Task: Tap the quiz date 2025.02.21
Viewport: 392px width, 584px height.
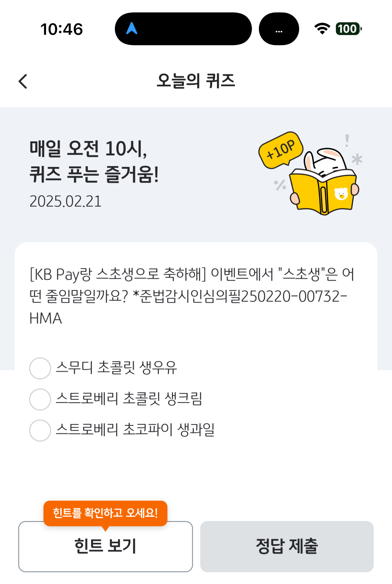Action: pos(65,201)
